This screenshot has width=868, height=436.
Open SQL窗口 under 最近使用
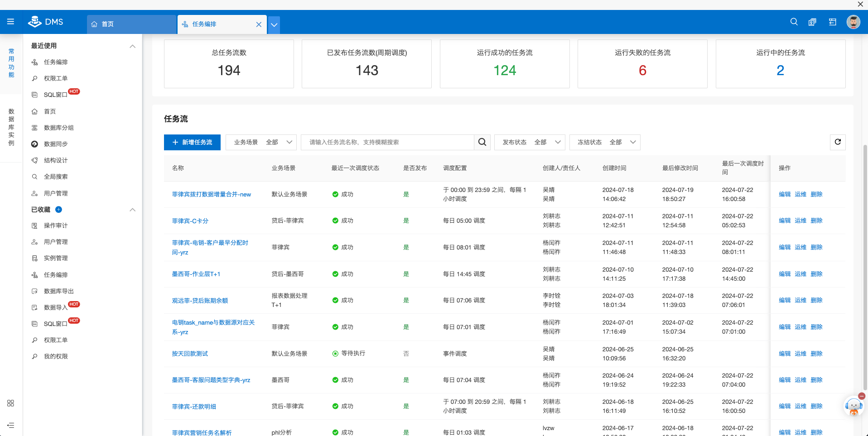click(55, 95)
